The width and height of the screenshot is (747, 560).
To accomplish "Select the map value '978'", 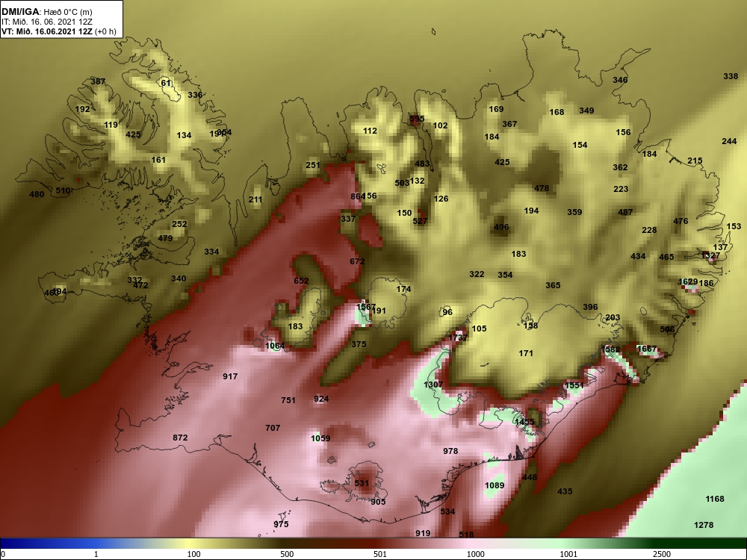I will (450, 451).
